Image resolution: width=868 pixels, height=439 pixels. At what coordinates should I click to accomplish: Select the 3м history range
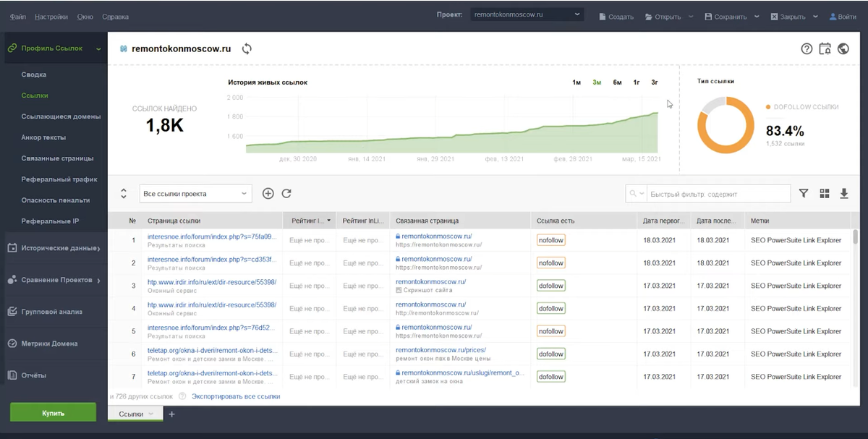coord(597,82)
